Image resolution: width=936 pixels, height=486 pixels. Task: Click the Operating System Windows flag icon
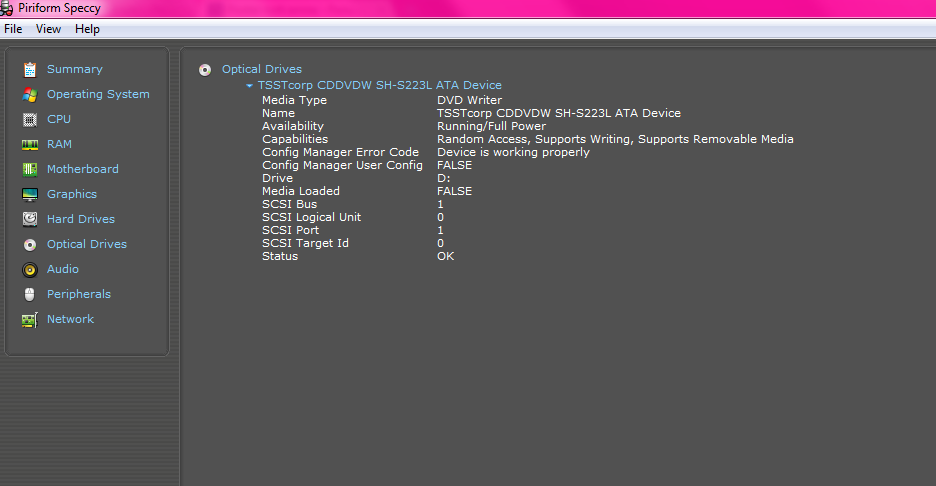tap(30, 94)
